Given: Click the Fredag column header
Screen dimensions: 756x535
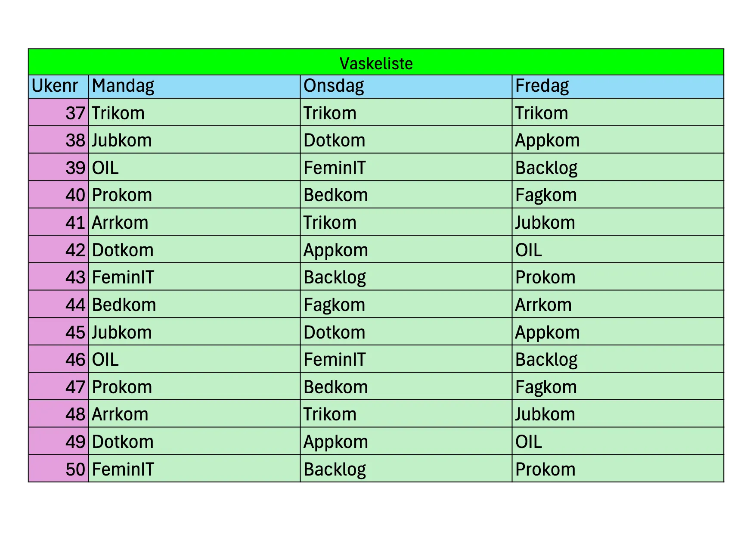Looking at the screenshot, I should (542, 86).
